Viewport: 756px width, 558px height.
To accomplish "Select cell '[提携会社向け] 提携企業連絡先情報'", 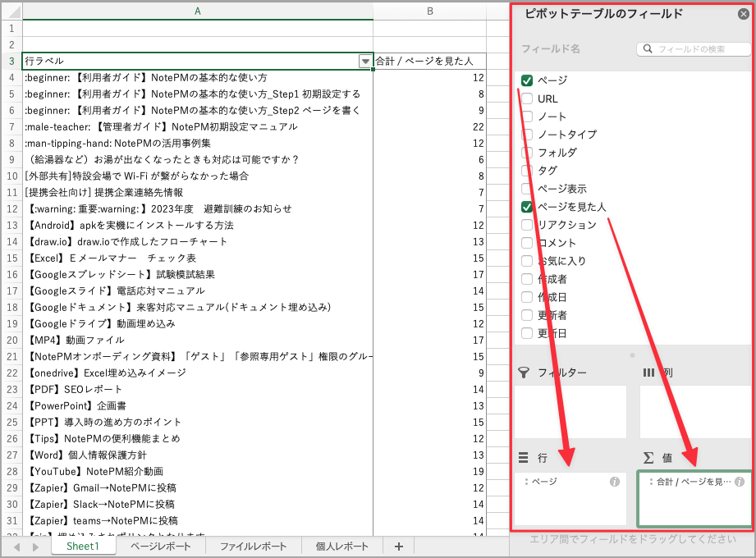I will (198, 193).
